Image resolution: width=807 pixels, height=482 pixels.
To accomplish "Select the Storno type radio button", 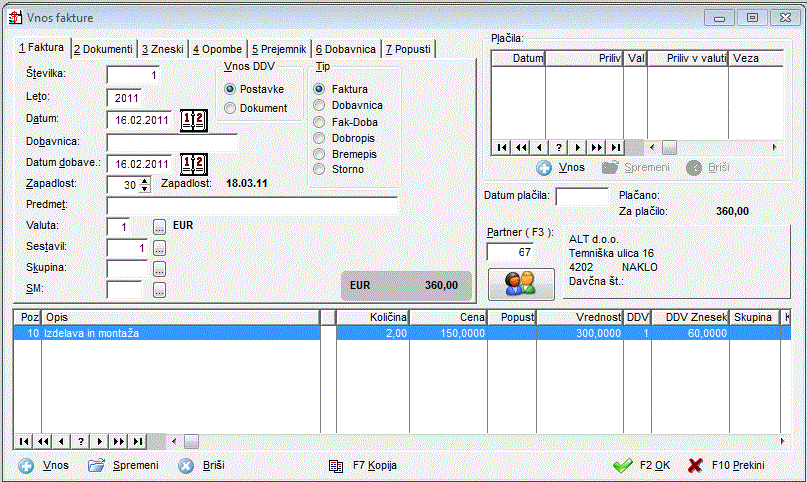I will click(319, 169).
